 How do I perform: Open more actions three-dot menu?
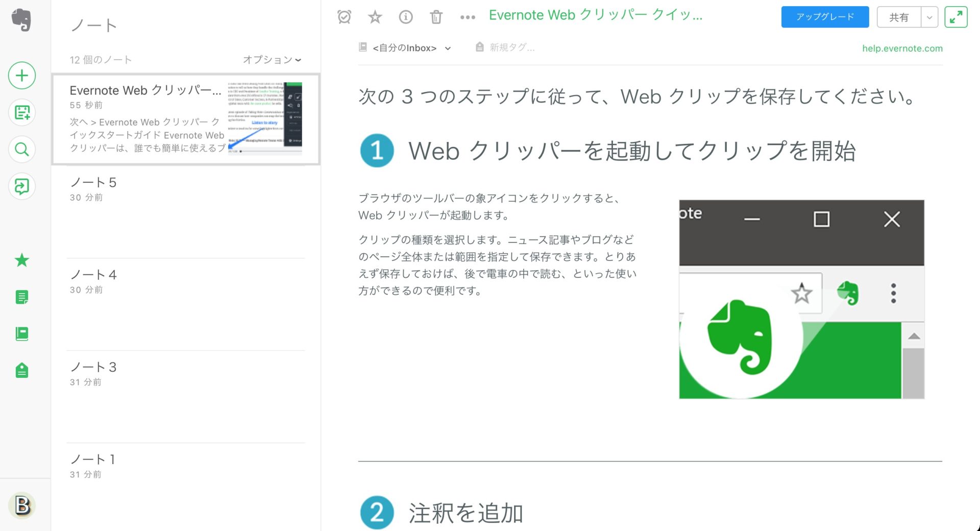pos(468,17)
